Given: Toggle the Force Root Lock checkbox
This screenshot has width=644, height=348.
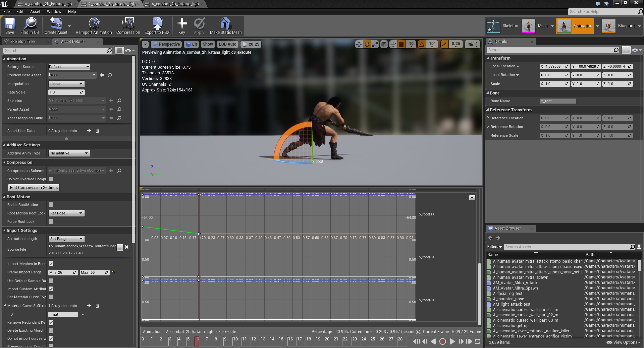Looking at the screenshot, I should (x=51, y=222).
